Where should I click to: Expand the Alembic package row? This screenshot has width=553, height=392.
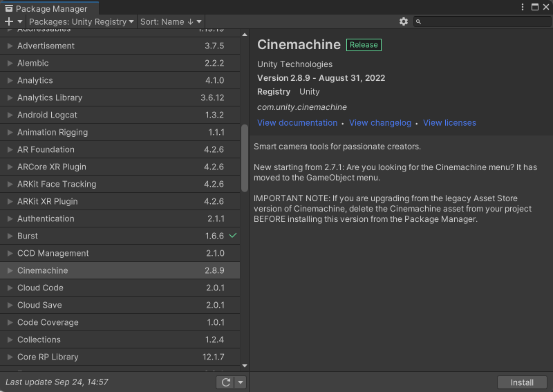pyautogui.click(x=10, y=63)
